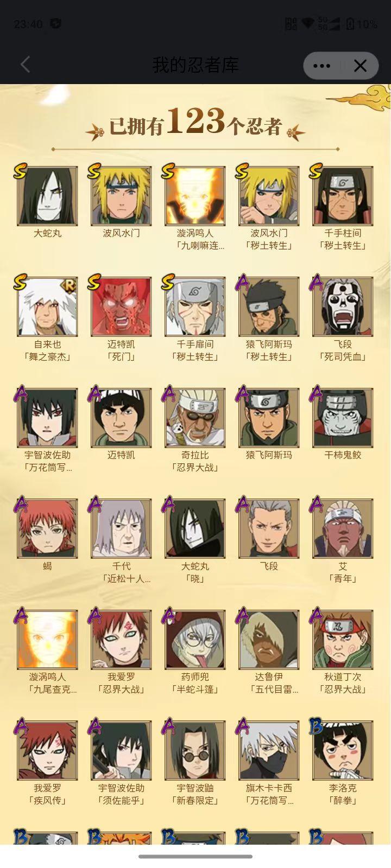Viewport: 391px width, 868px height.
Task: Tap 艾「青年」 ninja portrait
Action: point(343,529)
